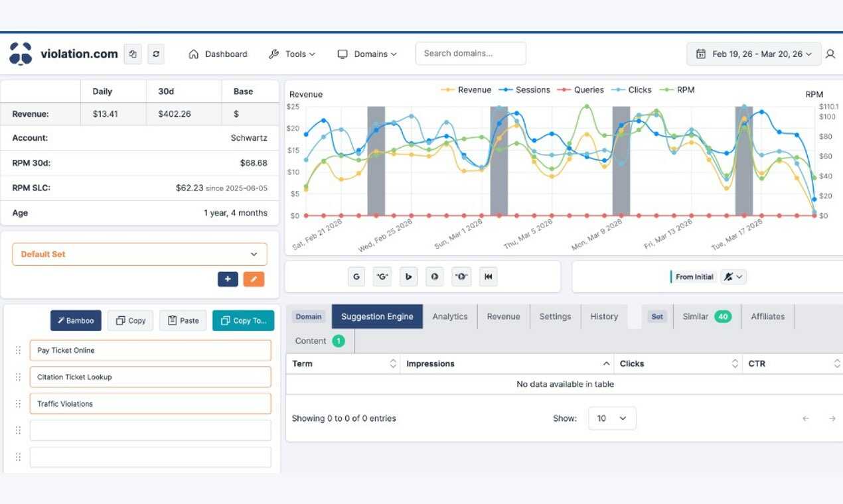Open the Tools menu
This screenshot has height=504, width=843.
[292, 54]
